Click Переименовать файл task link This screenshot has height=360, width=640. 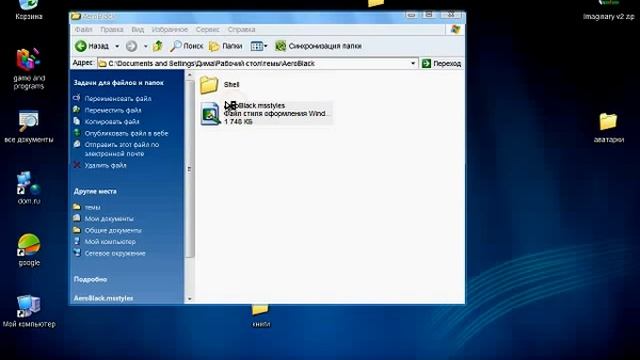coord(118,99)
